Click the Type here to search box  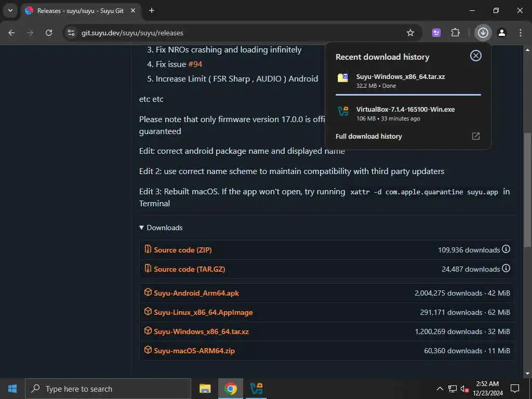coord(108,389)
